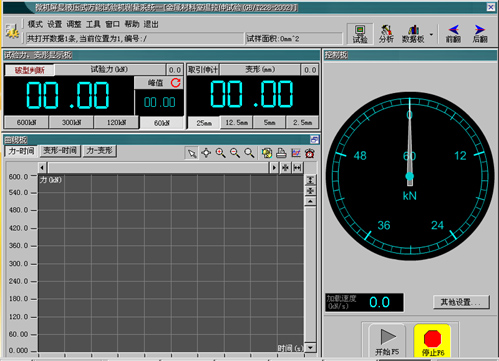This screenshot has height=361, width=499.
Task: Click the 退出 menu item
Action: [x=151, y=24]
